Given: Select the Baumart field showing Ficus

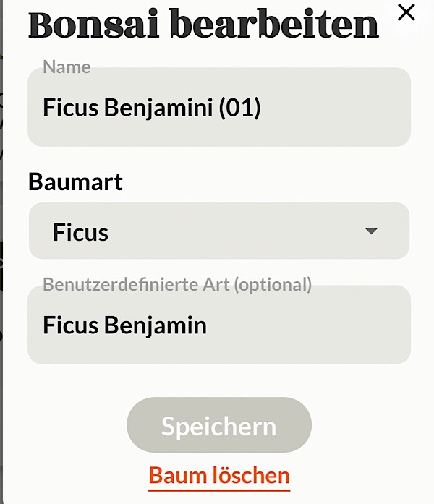Looking at the screenshot, I should pyautogui.click(x=219, y=231).
